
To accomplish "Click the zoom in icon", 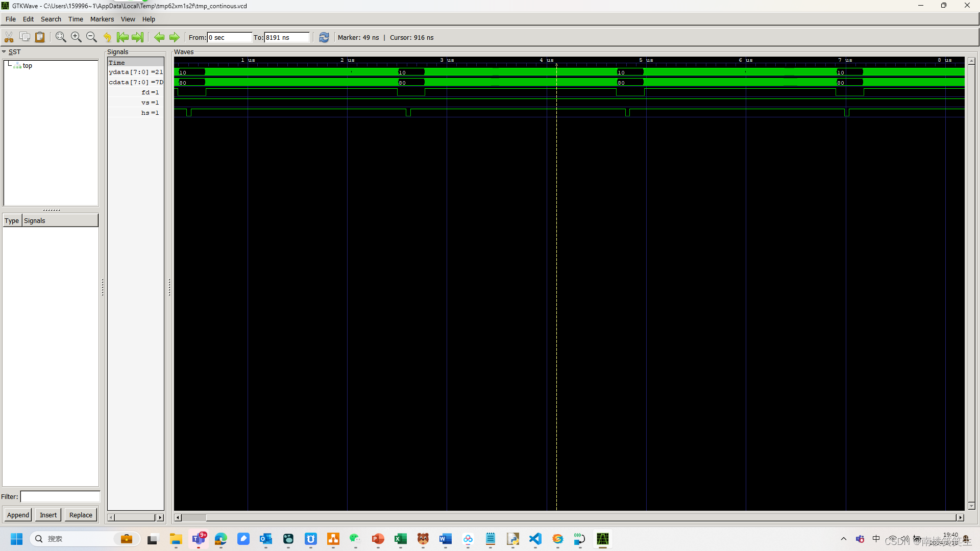I will click(x=77, y=37).
